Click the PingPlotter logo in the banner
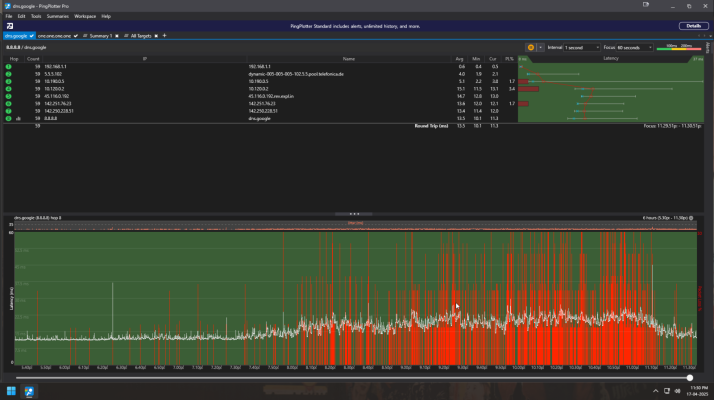 10,26
